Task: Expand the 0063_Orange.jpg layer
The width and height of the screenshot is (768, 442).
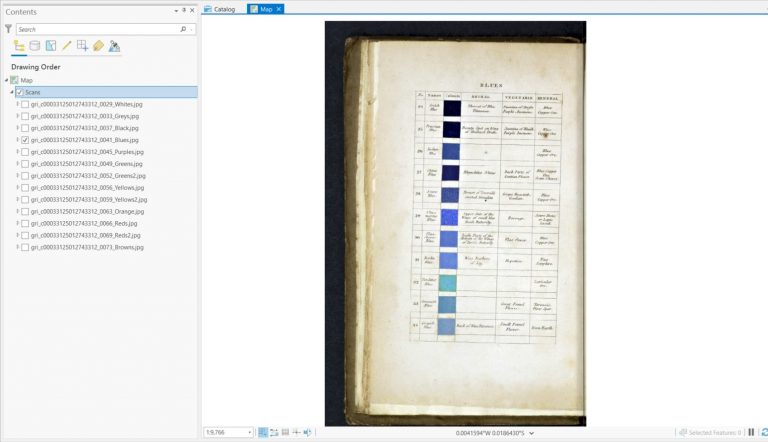Action: tap(18, 212)
